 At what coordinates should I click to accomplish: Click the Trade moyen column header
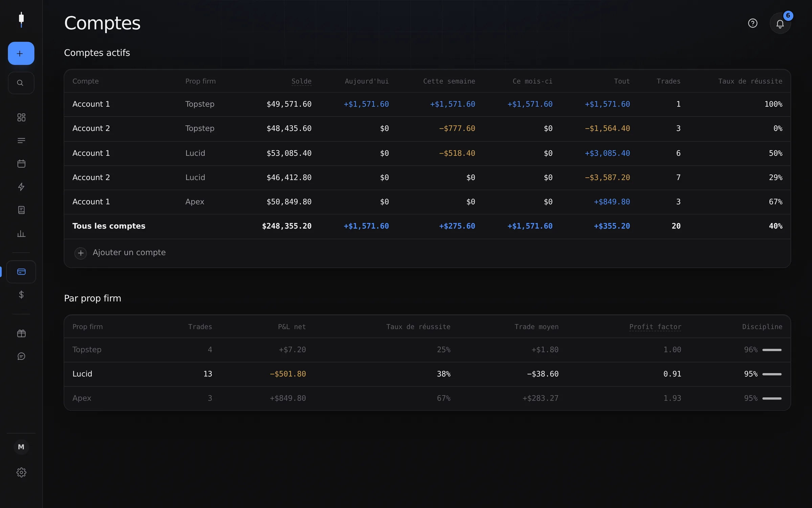tap(536, 327)
